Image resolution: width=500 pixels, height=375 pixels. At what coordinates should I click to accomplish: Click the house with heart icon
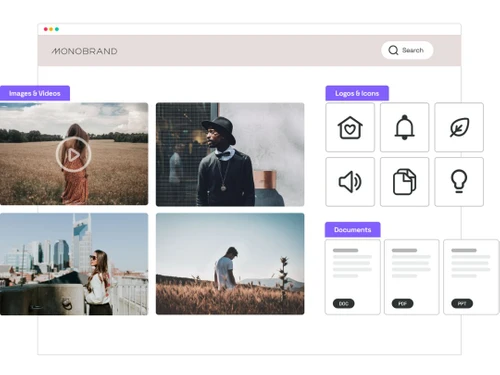350,127
